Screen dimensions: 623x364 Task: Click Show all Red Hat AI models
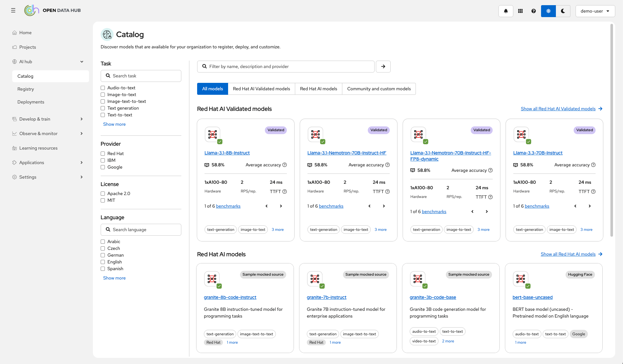click(x=568, y=254)
